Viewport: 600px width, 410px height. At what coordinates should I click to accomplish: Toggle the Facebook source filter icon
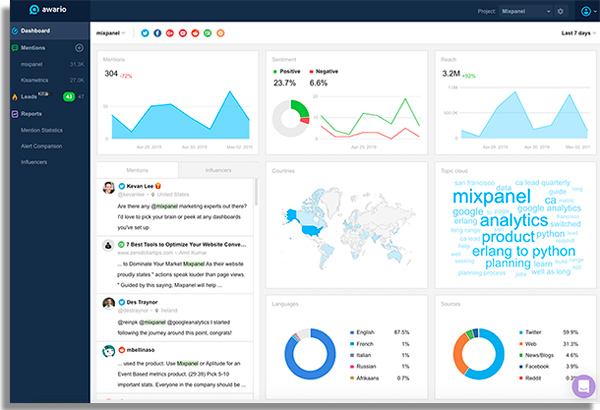point(157,33)
